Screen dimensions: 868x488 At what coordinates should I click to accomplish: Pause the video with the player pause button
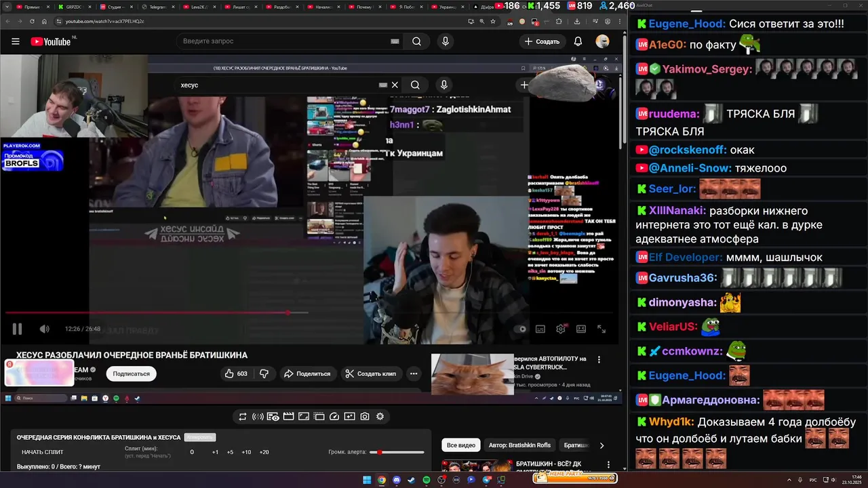17,329
